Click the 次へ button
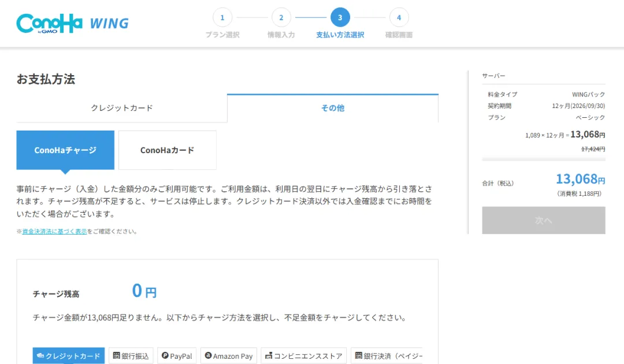The image size is (624, 364). tap(544, 220)
